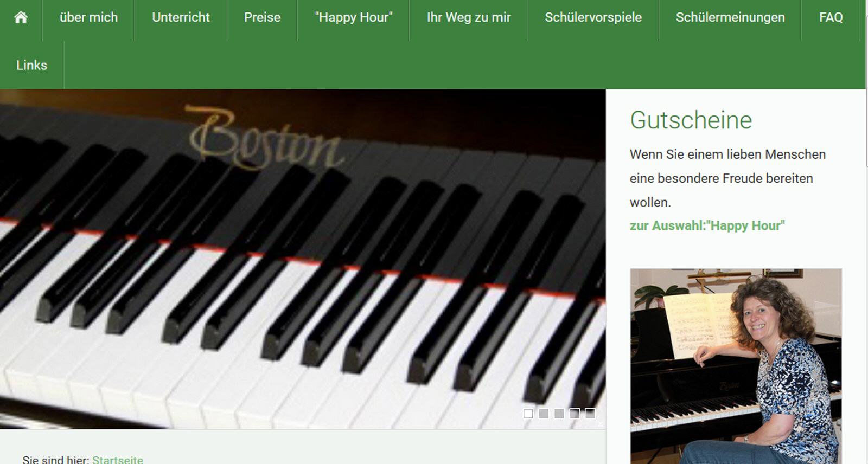Viewport: 868px width, 464px height.
Task: Open Schülermeinungen from the navigation
Action: tap(730, 17)
